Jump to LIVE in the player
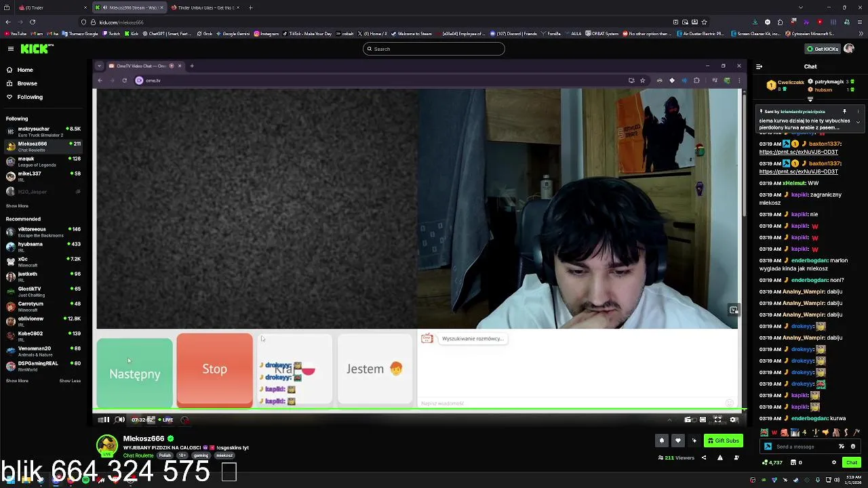Screen dimensions: 868x488 (165, 420)
